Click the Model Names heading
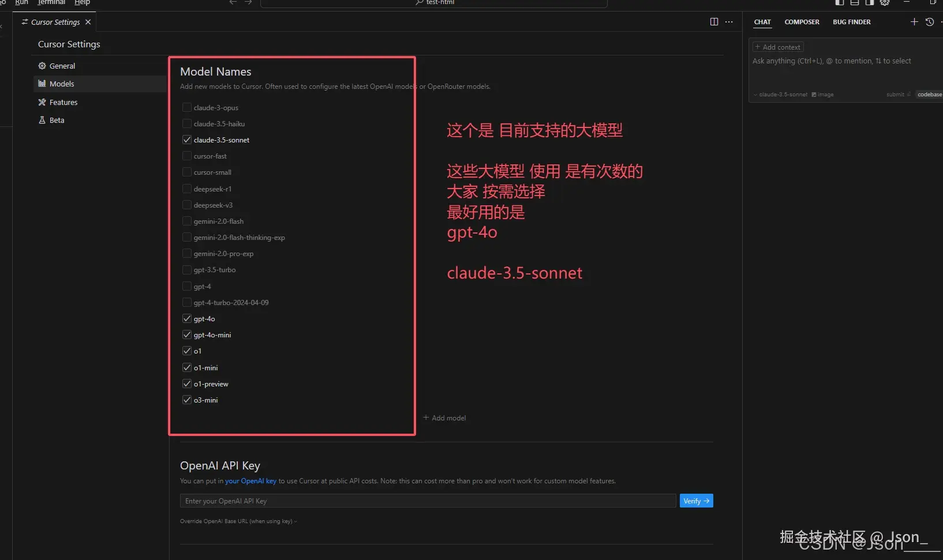The height and width of the screenshot is (560, 943). [x=216, y=72]
